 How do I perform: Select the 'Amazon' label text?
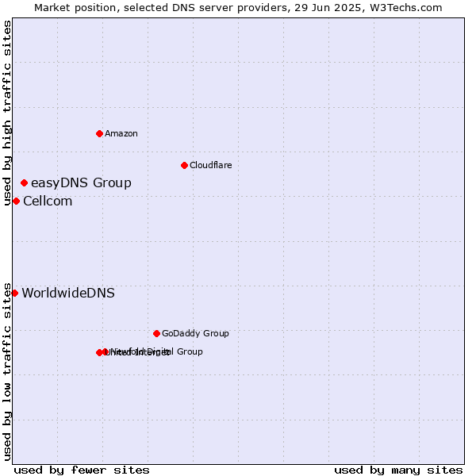pos(121,133)
